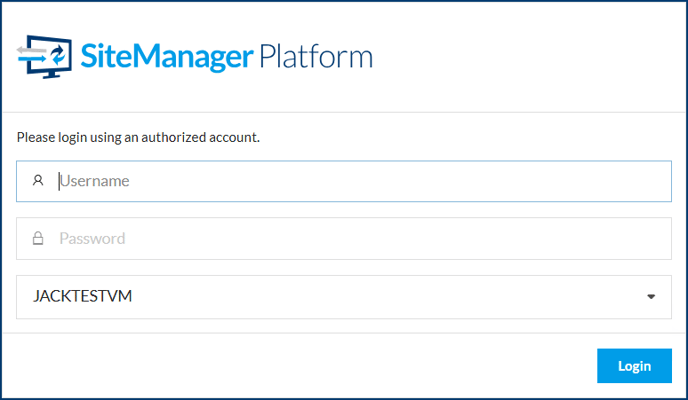Expand the domain list using the caret arrow
The width and height of the screenshot is (688, 400).
(x=651, y=297)
